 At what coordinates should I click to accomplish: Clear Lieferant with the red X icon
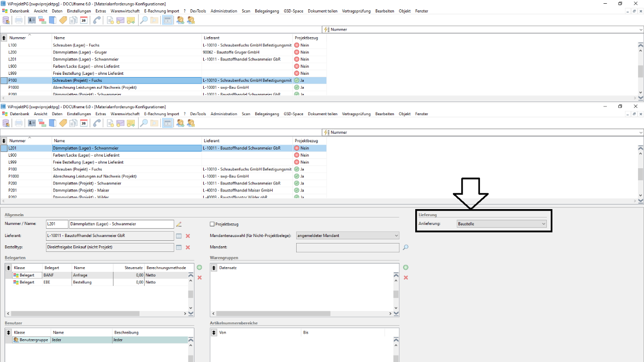(x=188, y=236)
